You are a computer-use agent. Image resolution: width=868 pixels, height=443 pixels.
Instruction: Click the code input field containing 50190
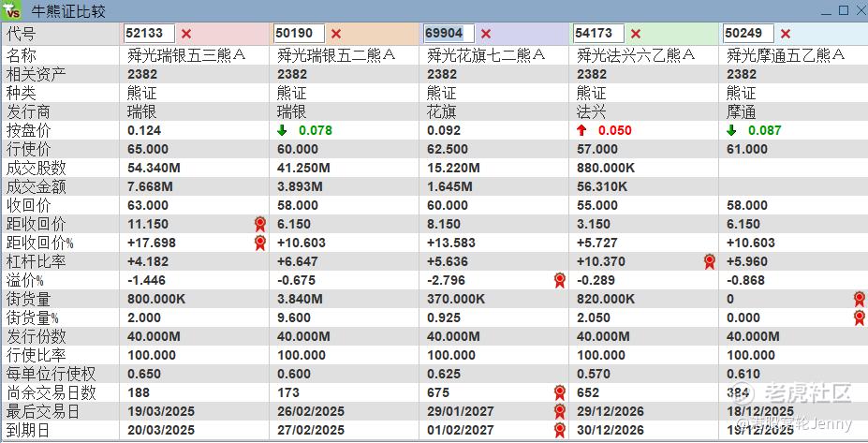click(x=299, y=33)
